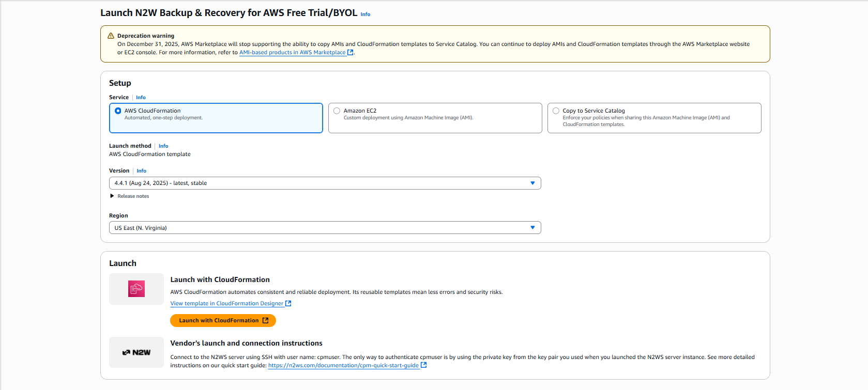Select the AWS CloudFormation service option
The width and height of the screenshot is (868, 390).
click(x=216, y=118)
